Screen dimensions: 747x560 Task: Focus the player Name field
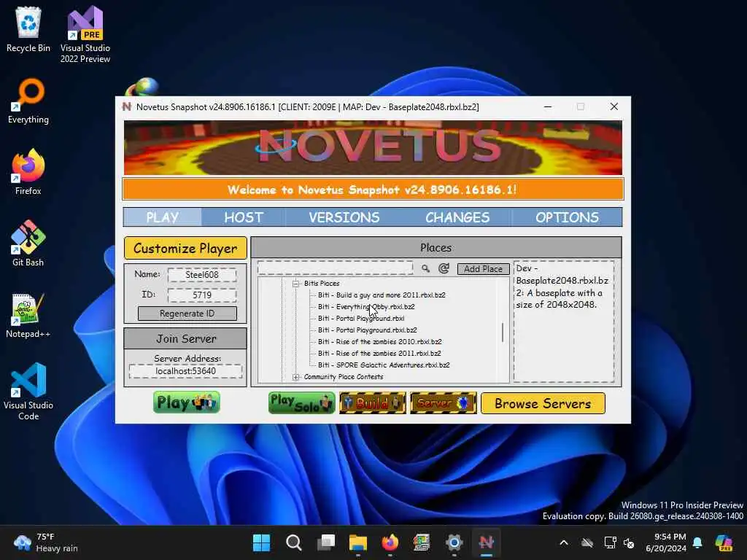click(x=202, y=275)
